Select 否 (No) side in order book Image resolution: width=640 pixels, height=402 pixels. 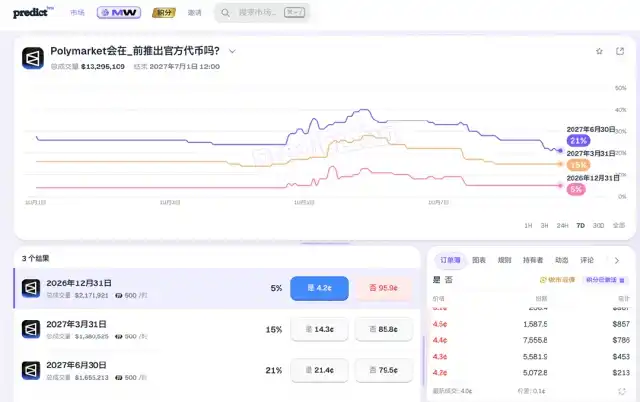point(449,280)
